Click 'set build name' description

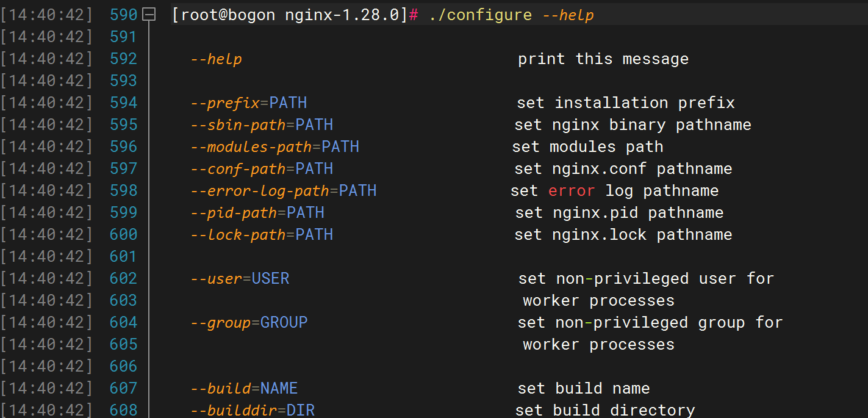point(584,388)
